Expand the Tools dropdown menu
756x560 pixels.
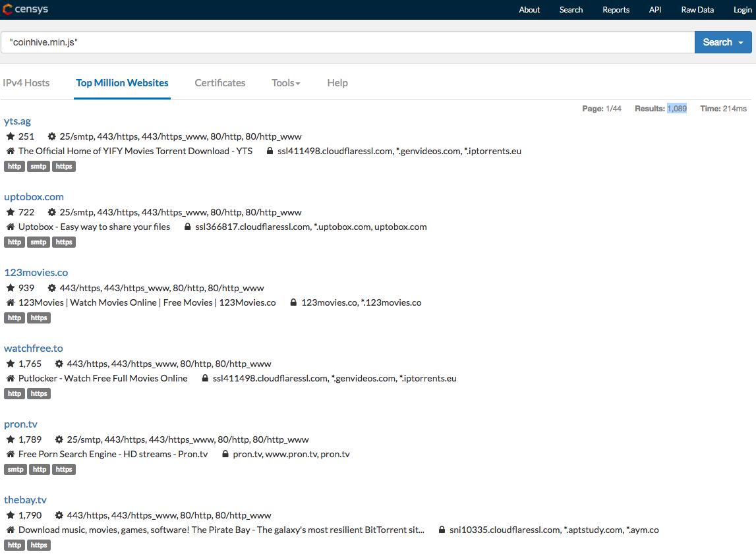click(x=286, y=83)
